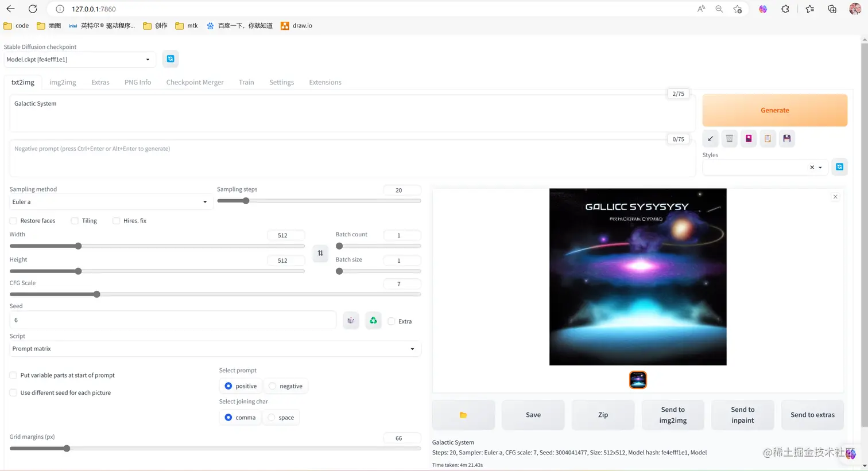This screenshot has height=471, width=868.
Task: Swap width and height values
Action: tap(320, 253)
